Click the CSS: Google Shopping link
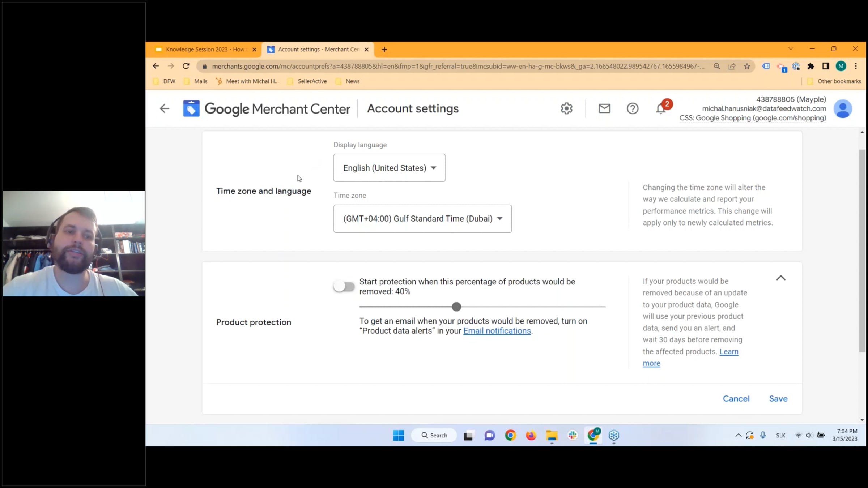This screenshot has height=488, width=868. click(x=753, y=118)
